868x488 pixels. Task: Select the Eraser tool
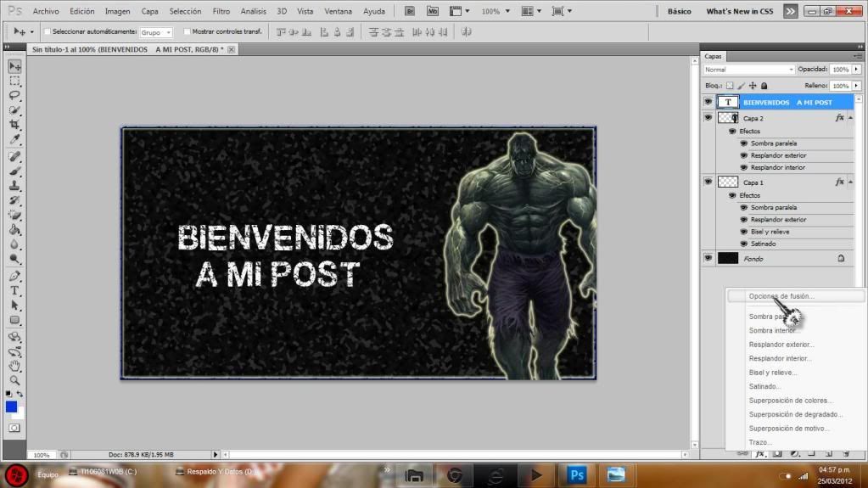15,215
